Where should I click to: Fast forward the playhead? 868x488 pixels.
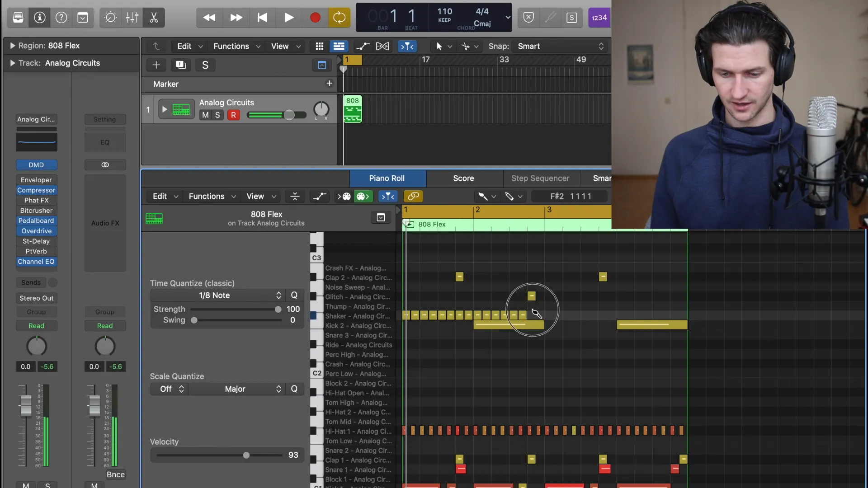click(x=236, y=18)
